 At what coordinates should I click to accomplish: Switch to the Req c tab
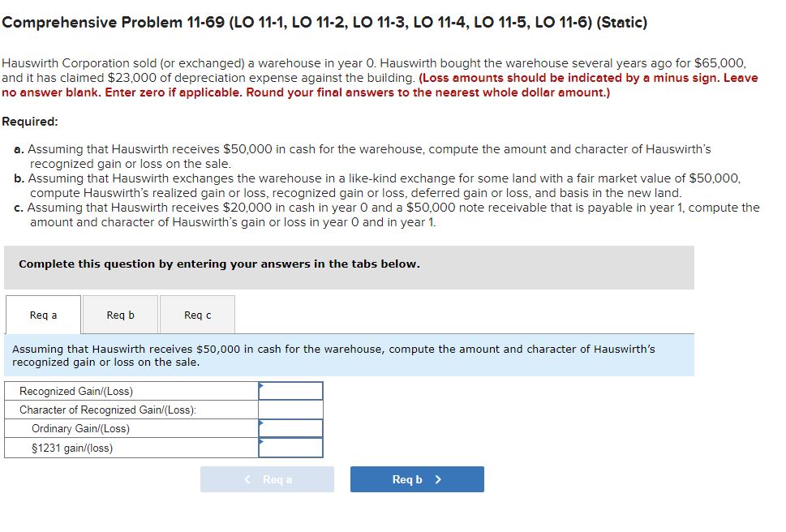(x=196, y=315)
